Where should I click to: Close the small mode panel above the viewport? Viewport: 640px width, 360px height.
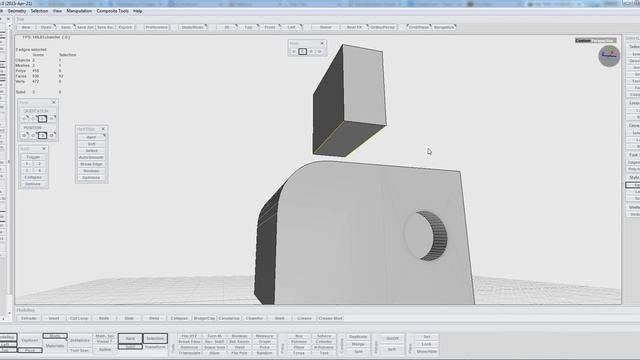coord(322,43)
